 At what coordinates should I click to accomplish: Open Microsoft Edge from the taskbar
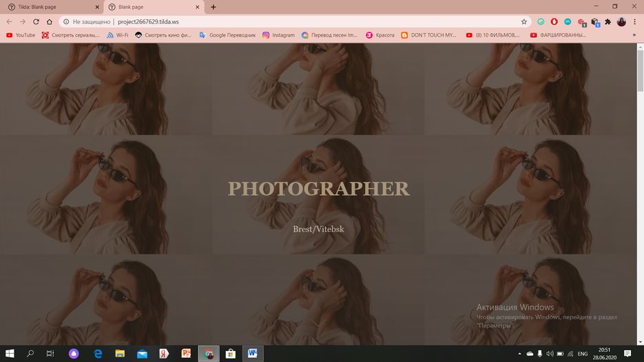coord(98,353)
